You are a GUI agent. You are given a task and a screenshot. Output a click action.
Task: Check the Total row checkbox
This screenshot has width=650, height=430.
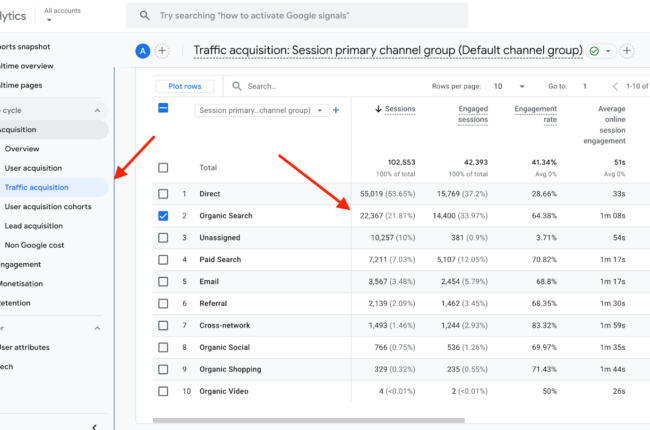point(163,168)
